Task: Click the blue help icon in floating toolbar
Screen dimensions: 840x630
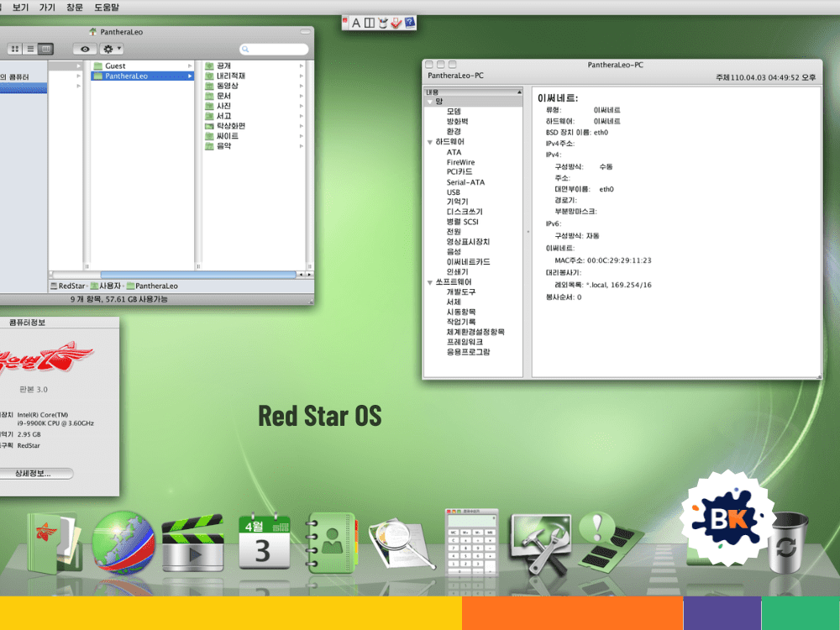Action: coord(409,23)
